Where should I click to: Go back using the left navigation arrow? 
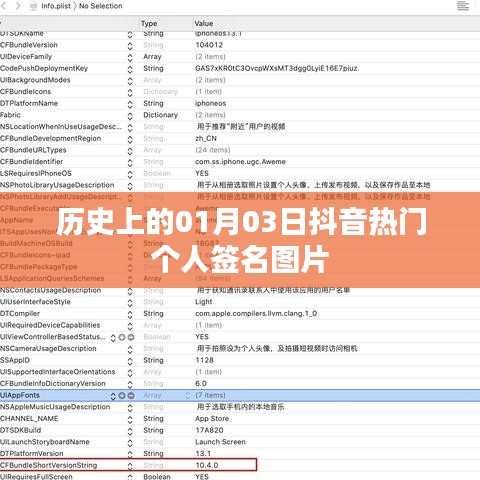coord(4,6)
